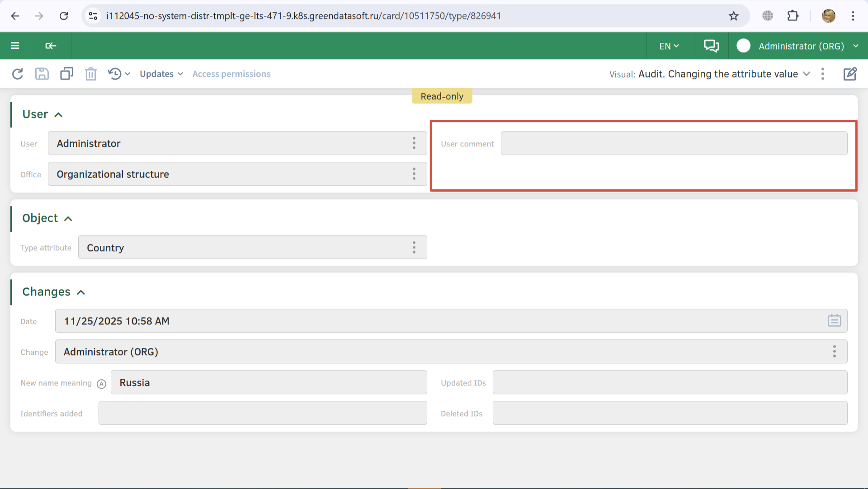This screenshot has width=868, height=489.
Task: Click the hamburger menu icon
Action: (15, 46)
